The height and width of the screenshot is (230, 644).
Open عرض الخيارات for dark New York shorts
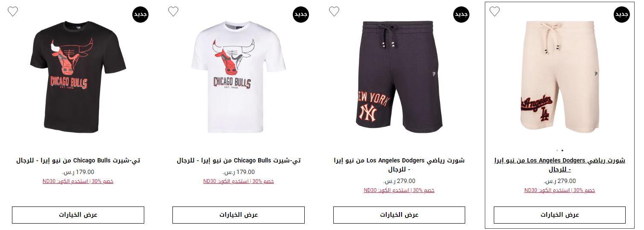click(399, 215)
